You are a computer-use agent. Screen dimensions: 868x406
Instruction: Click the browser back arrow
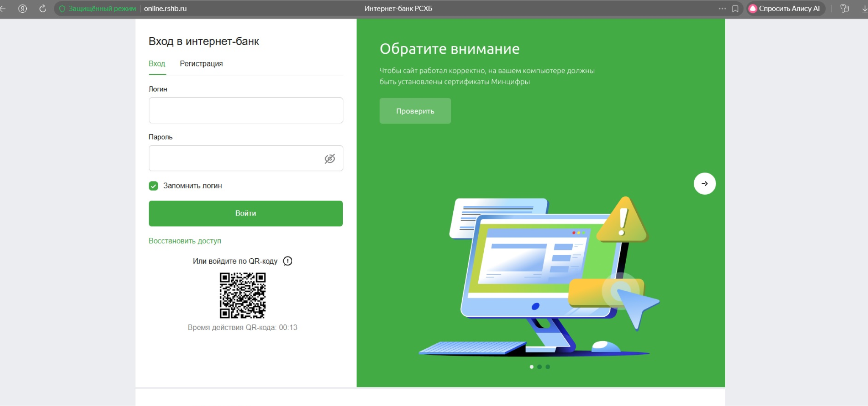pos(3,8)
